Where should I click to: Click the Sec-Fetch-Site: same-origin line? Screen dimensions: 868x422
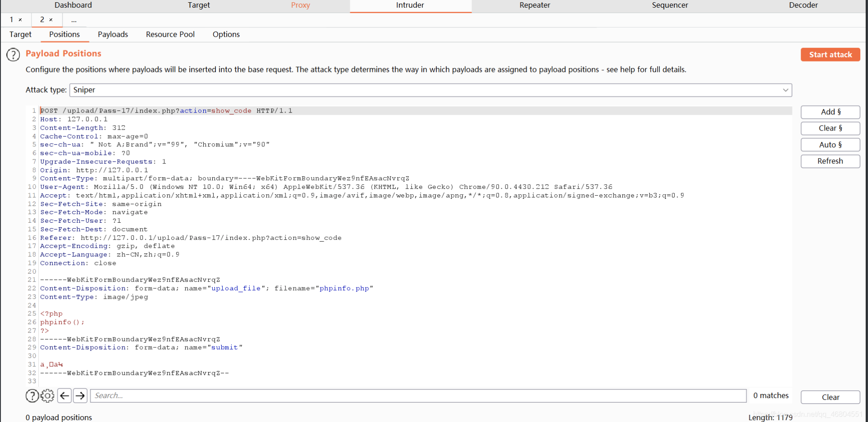pos(101,204)
